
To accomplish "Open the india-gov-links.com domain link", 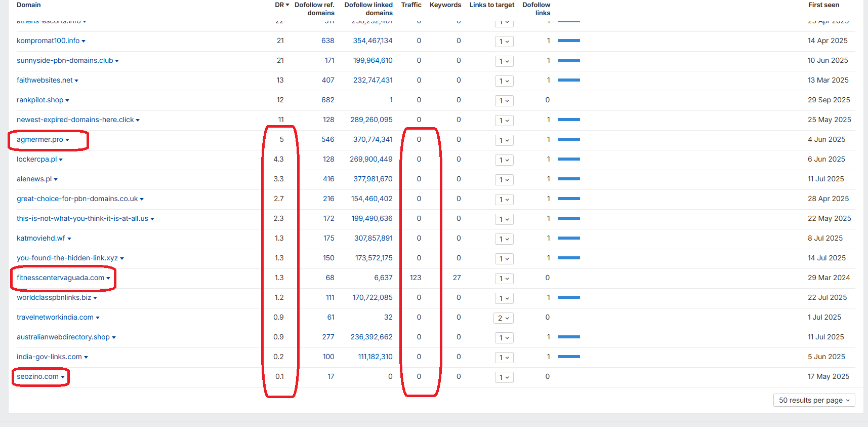I will coord(49,357).
